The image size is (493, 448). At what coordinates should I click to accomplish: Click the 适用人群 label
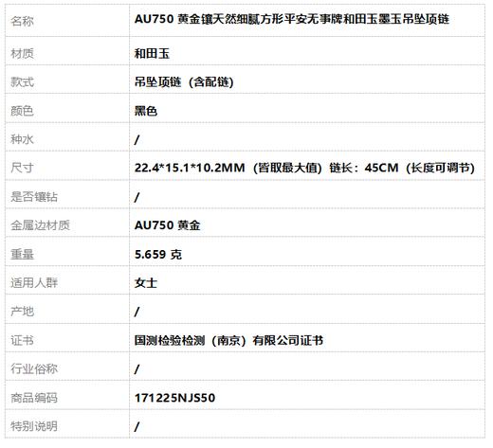[34, 283]
